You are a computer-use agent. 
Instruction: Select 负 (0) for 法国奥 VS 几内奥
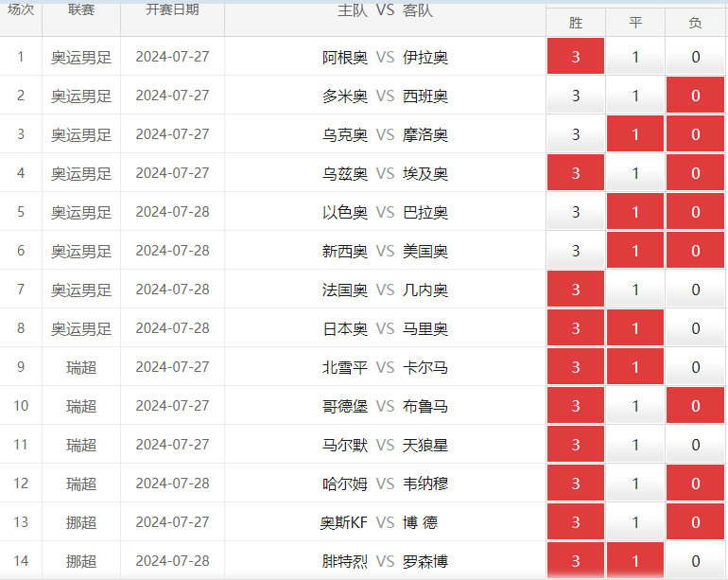[695, 290]
